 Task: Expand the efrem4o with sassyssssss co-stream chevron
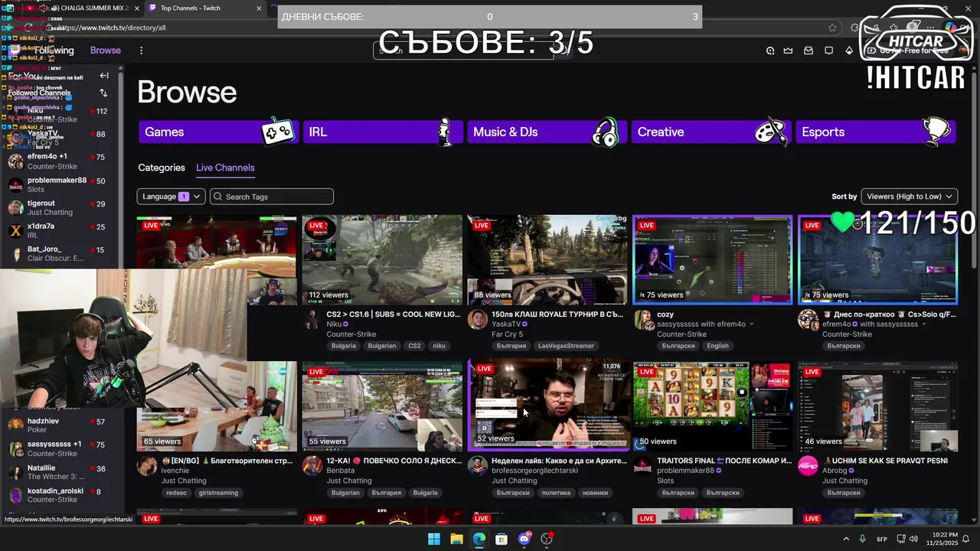[923, 324]
